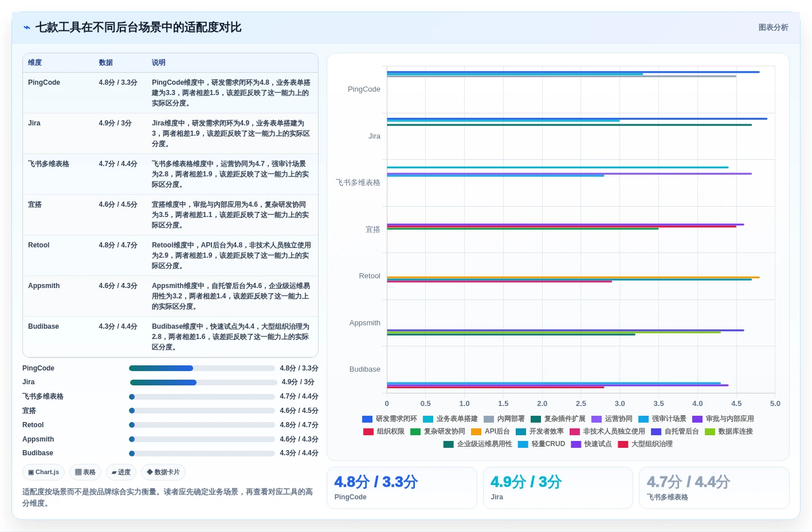Select the 维度 column header
Viewport: 812px width, 532px height.
pyautogui.click(x=35, y=62)
